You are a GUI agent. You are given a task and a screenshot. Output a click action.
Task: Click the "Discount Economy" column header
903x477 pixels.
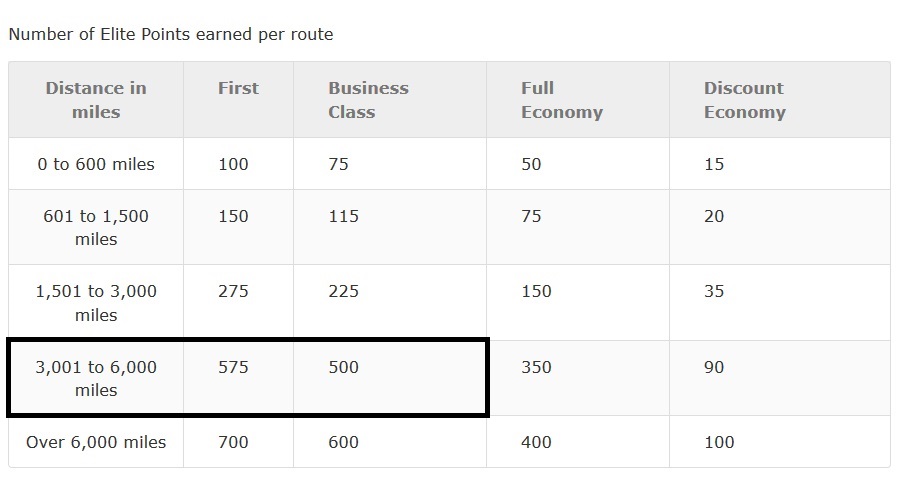744,100
